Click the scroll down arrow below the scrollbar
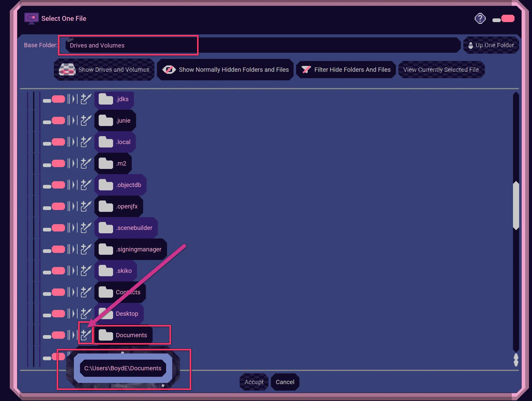Screen dimensions: 532x401 coord(516,363)
